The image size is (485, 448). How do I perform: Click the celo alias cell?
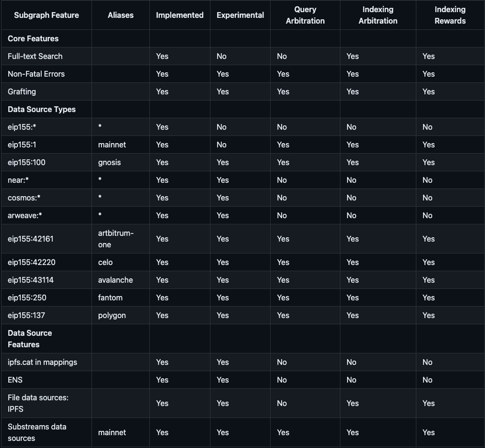click(x=105, y=262)
